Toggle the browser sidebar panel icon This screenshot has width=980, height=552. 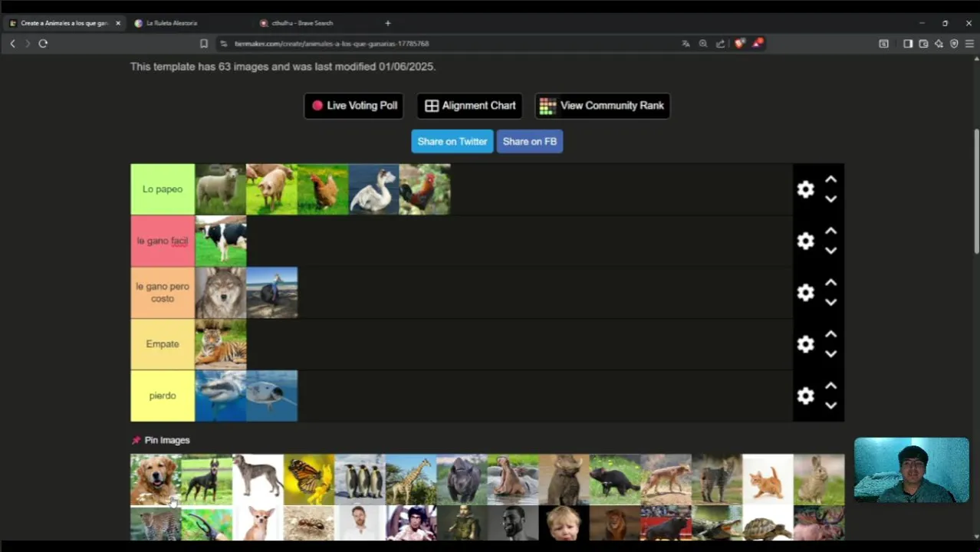click(x=908, y=44)
